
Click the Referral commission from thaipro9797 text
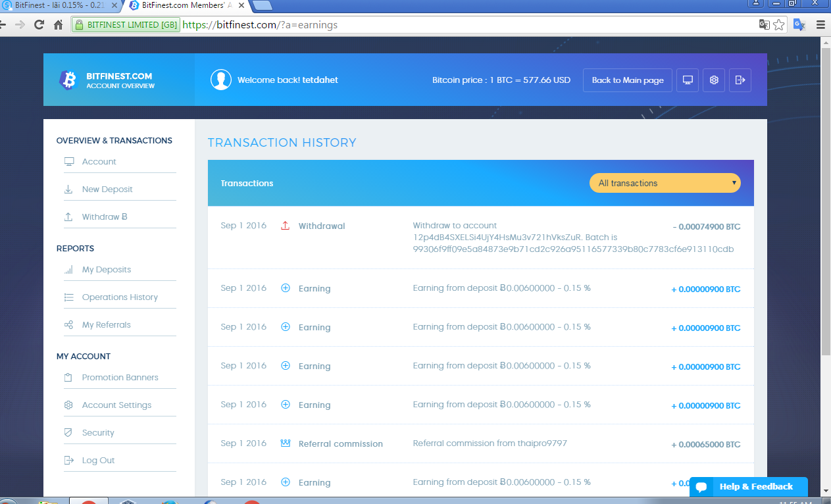[490, 443]
